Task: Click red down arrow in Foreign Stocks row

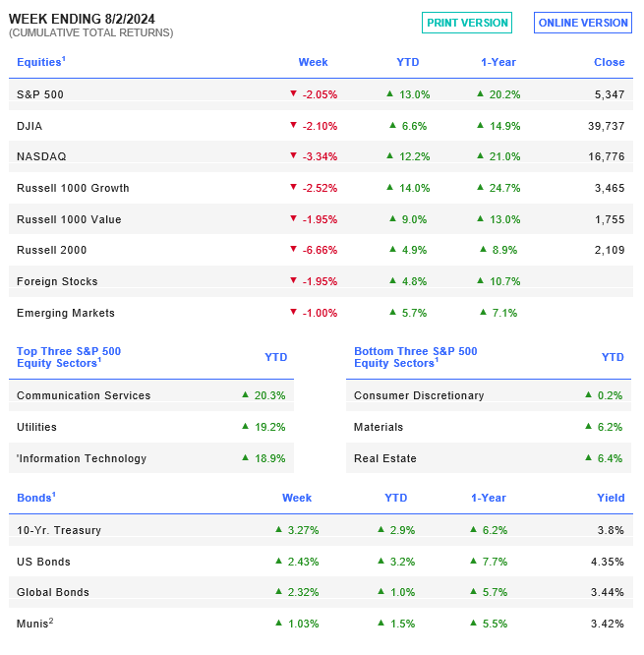Action: pos(294,280)
